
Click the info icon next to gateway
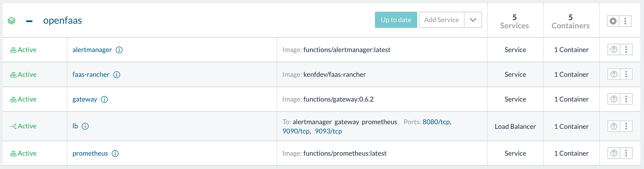click(x=104, y=99)
